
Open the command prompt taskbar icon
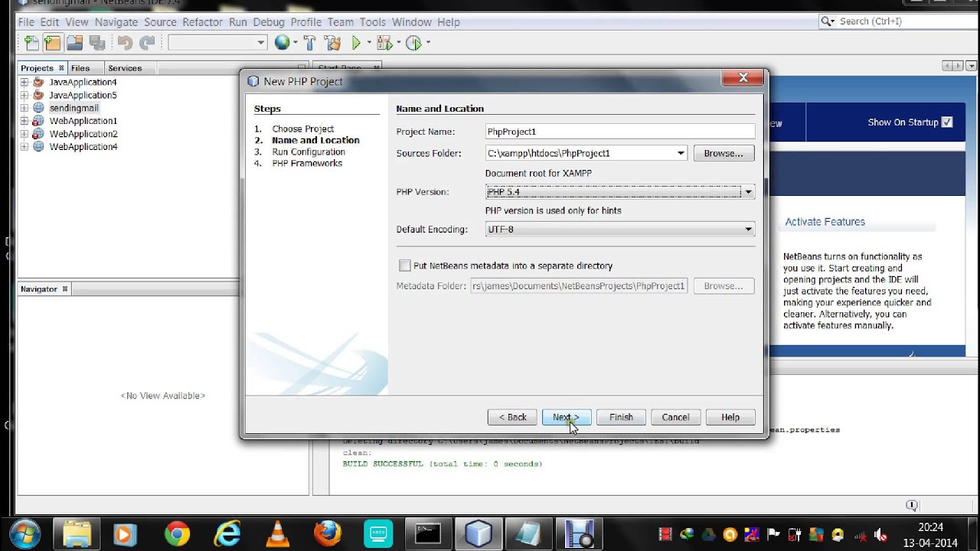428,533
